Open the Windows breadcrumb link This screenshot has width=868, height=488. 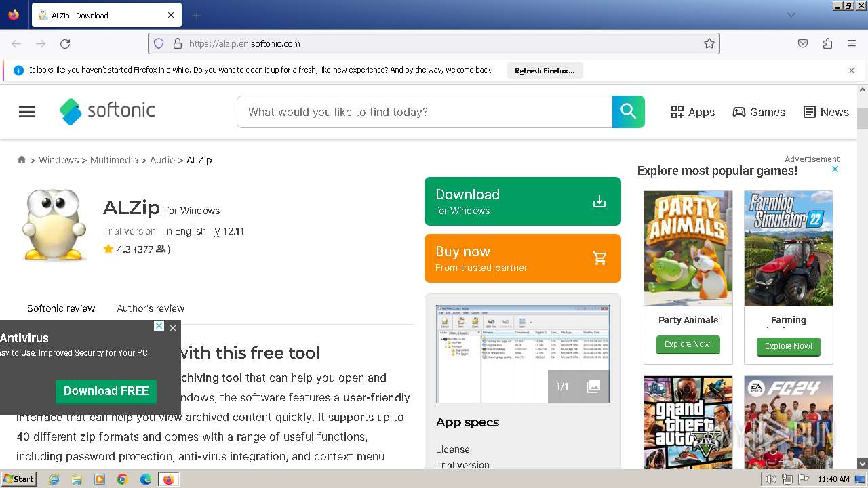pyautogui.click(x=58, y=160)
